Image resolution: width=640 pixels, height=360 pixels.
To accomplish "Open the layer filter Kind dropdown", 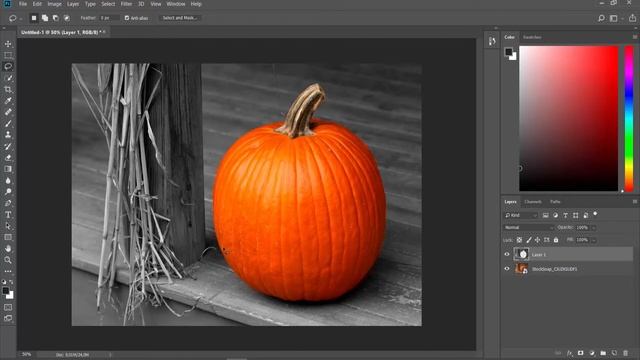I will 521,215.
